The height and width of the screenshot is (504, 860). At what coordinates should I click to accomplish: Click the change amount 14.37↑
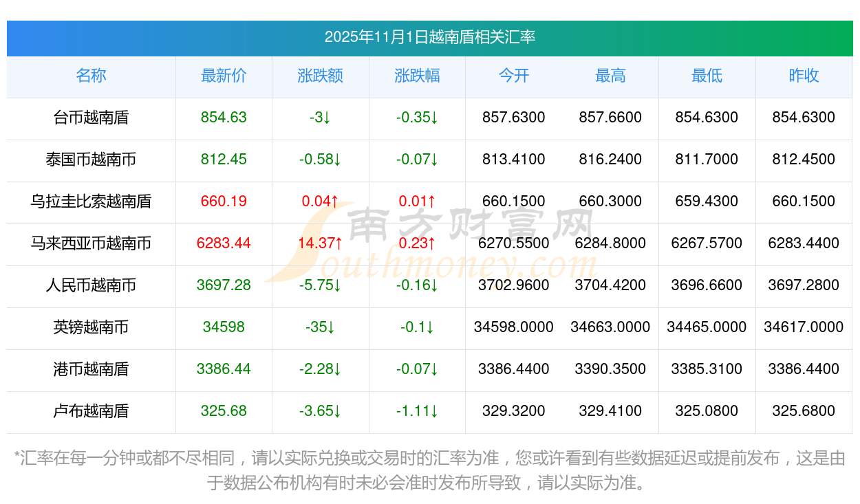click(x=321, y=243)
